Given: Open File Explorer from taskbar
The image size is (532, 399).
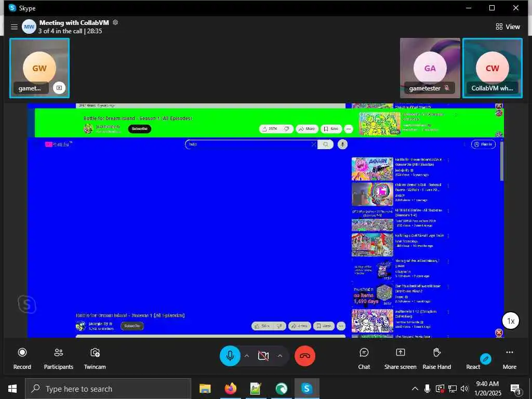Looking at the screenshot, I should [x=205, y=389].
